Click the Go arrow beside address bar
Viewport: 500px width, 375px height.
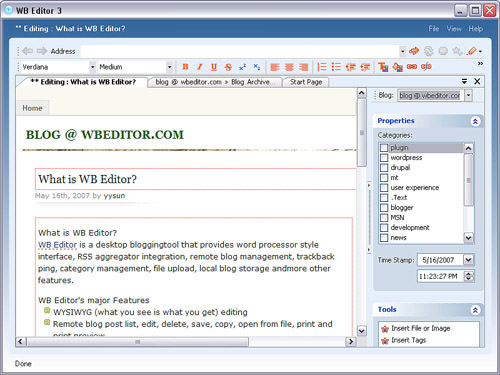click(x=414, y=51)
